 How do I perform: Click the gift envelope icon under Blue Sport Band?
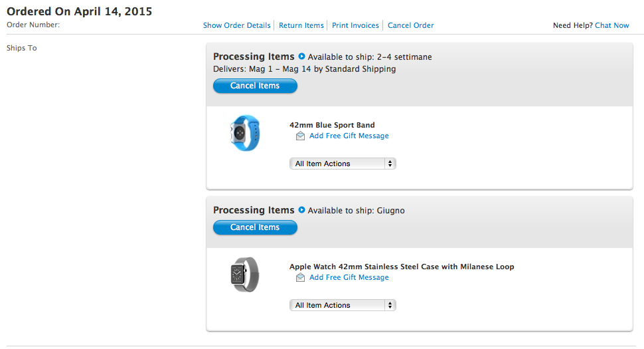coord(300,136)
